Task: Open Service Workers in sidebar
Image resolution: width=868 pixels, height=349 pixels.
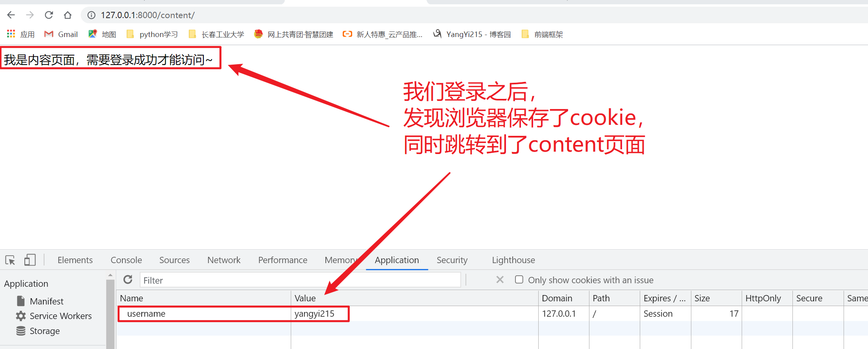Action: click(61, 316)
